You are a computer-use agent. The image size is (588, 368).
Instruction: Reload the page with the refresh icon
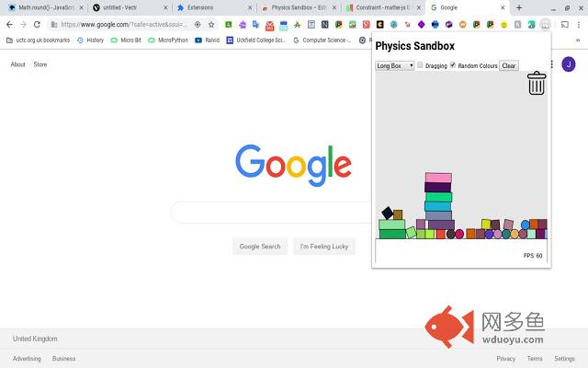pyautogui.click(x=37, y=25)
